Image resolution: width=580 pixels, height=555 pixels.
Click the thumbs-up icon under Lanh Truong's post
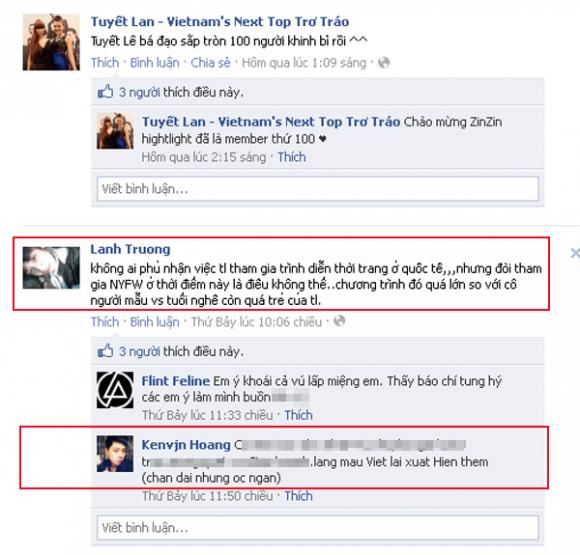[105, 350]
